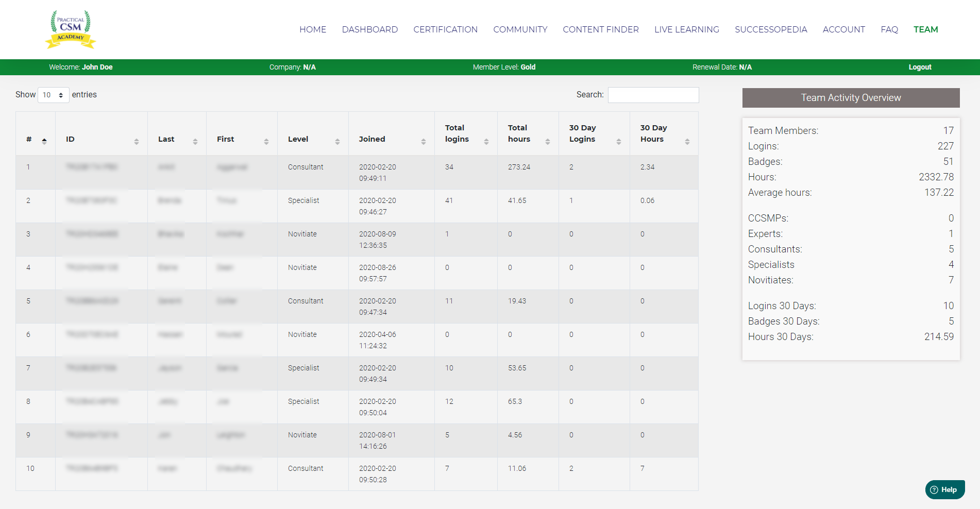Sort by Level column arrows
The image size is (980, 509).
click(x=337, y=141)
